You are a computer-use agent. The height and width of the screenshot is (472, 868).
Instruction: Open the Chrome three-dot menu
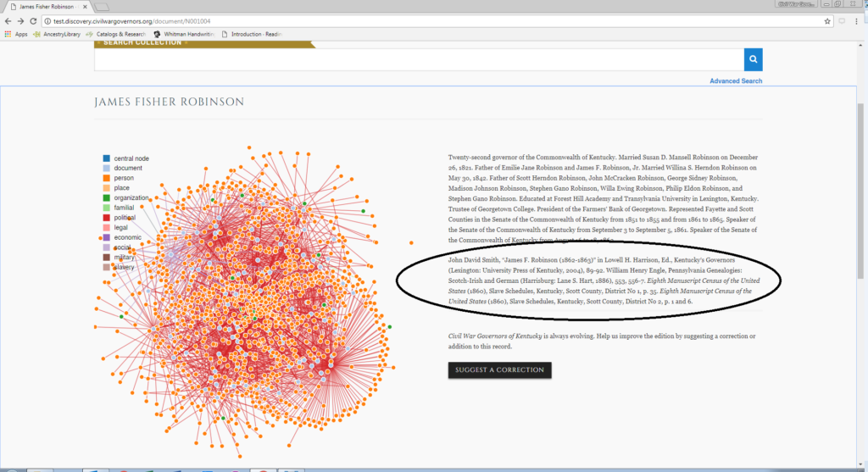point(856,21)
